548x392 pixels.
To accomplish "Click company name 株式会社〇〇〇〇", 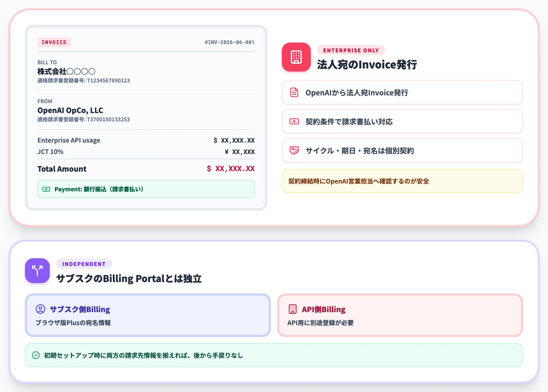I will point(66,71).
